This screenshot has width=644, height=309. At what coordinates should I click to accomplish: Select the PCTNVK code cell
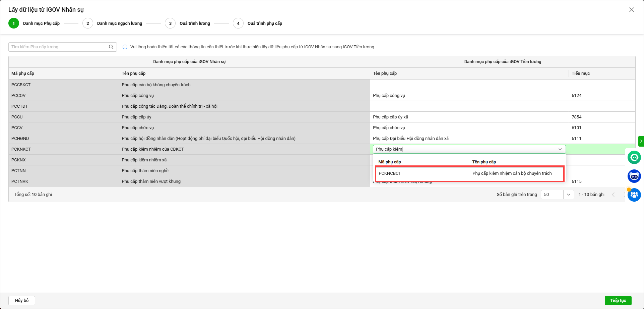coord(64,182)
